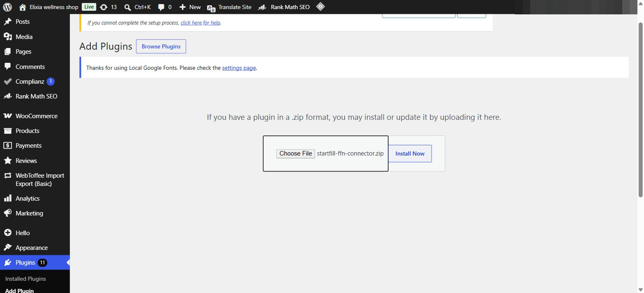Click the Pages sidebar icon
Image resolution: width=644 pixels, height=293 pixels.
(7, 52)
